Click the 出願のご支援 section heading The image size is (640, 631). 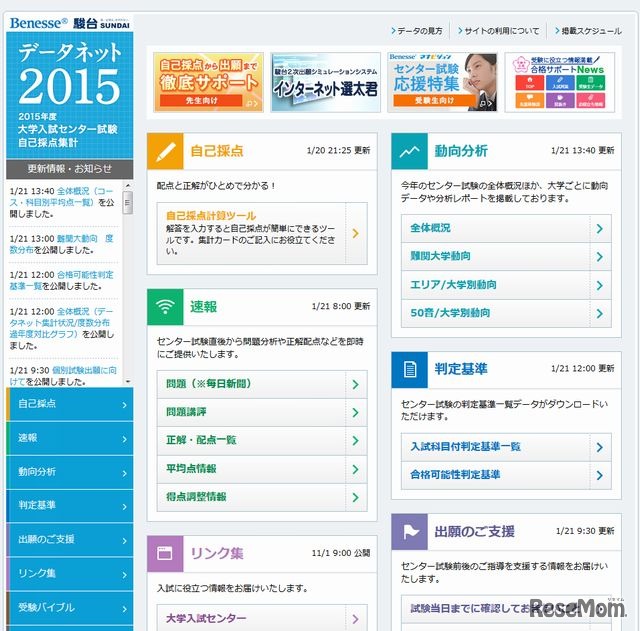[x=474, y=532]
